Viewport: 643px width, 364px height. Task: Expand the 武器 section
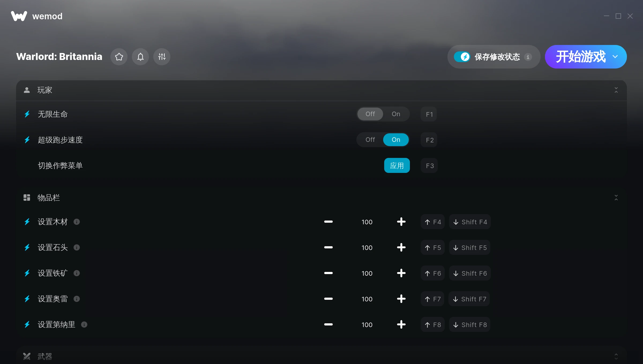point(616,356)
